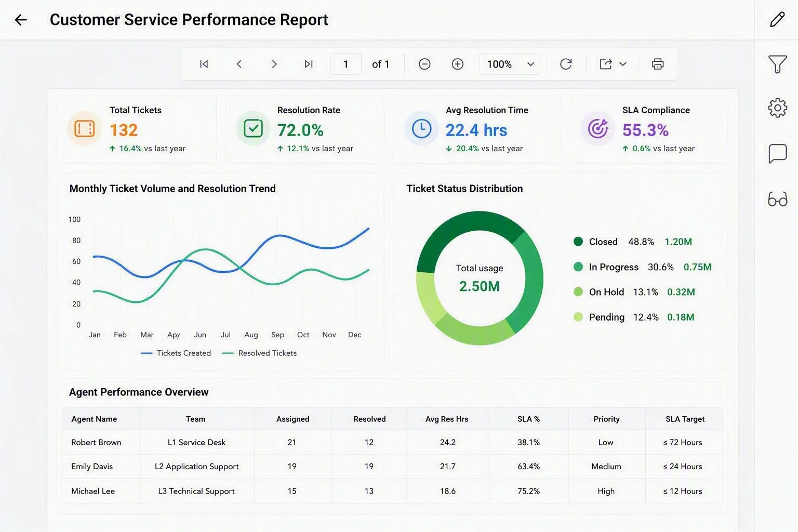This screenshot has height=532, width=798.
Task: Click the 2.50M total usage value
Action: [480, 286]
